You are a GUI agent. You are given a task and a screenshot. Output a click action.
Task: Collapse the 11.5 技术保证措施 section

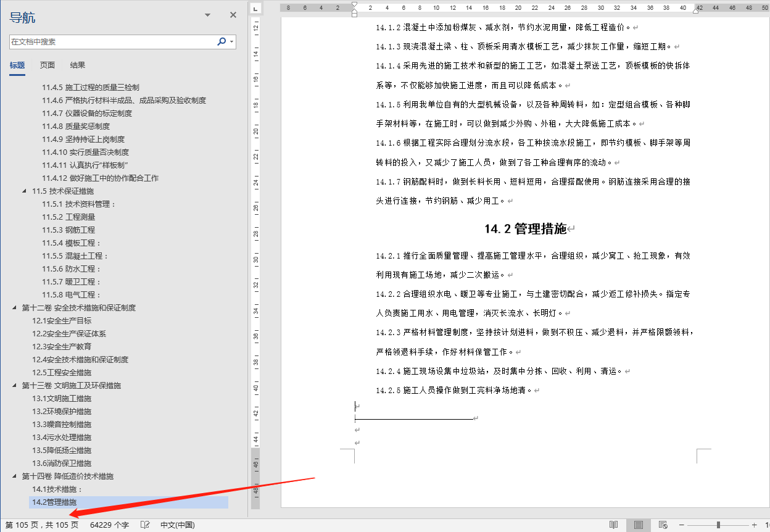coord(23,191)
